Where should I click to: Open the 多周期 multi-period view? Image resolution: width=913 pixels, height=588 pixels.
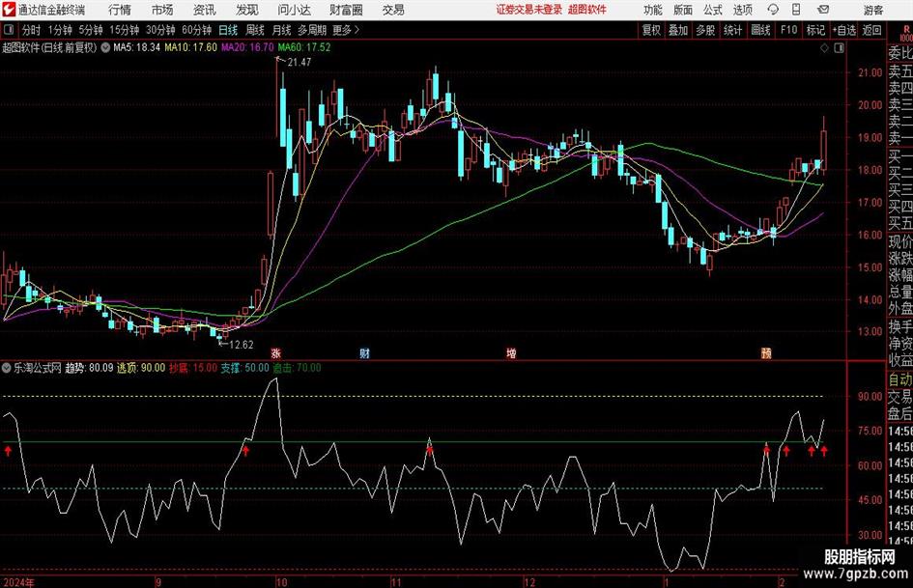click(x=312, y=30)
